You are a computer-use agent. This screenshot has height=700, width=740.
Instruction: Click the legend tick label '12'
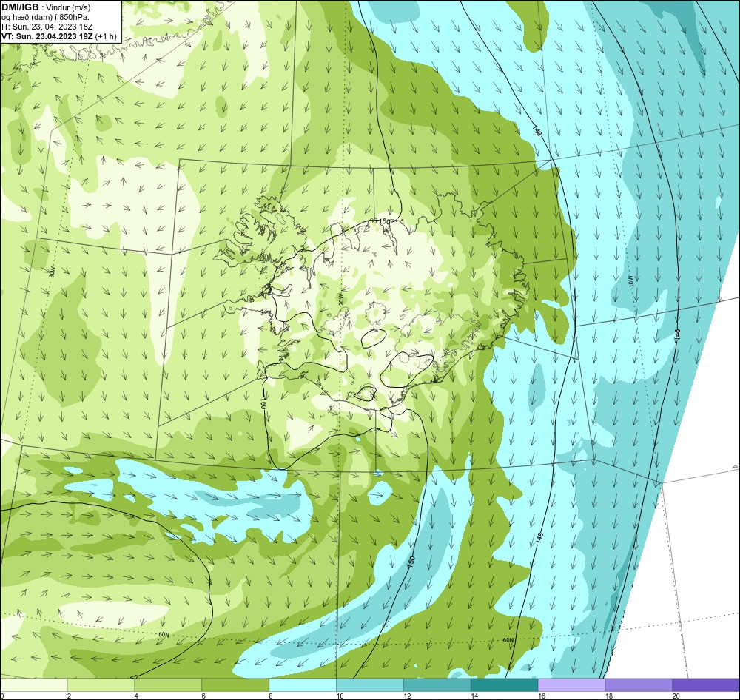pyautogui.click(x=407, y=696)
